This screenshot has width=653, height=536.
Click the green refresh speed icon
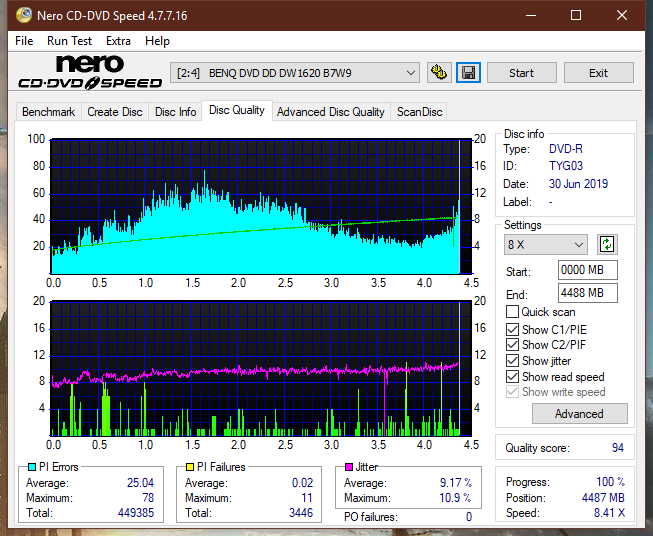click(x=607, y=244)
